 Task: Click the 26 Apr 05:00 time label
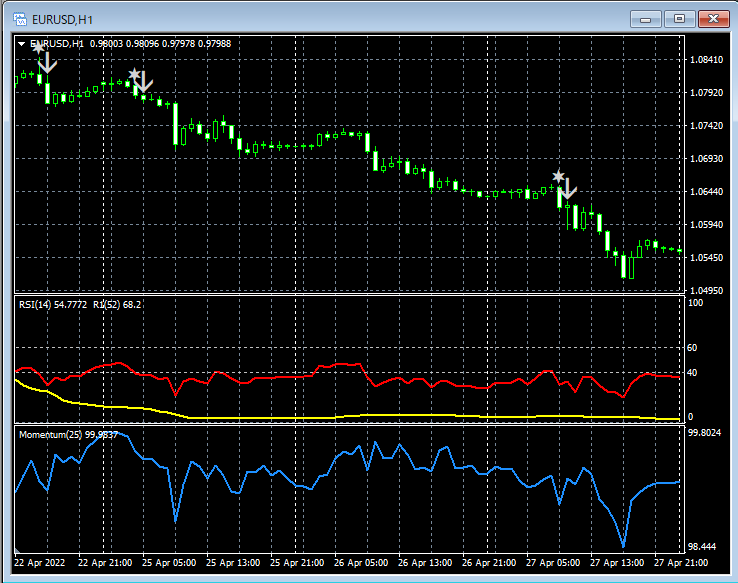point(360,564)
